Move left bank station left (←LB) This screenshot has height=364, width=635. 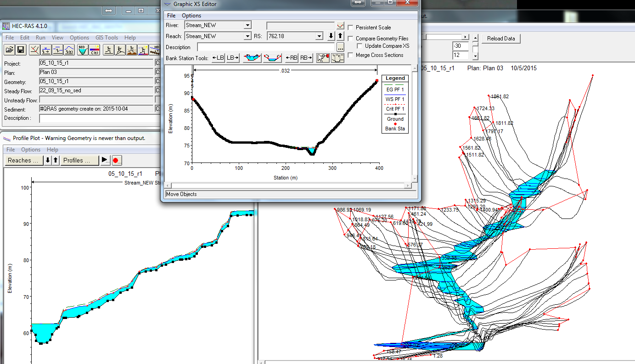pos(218,58)
